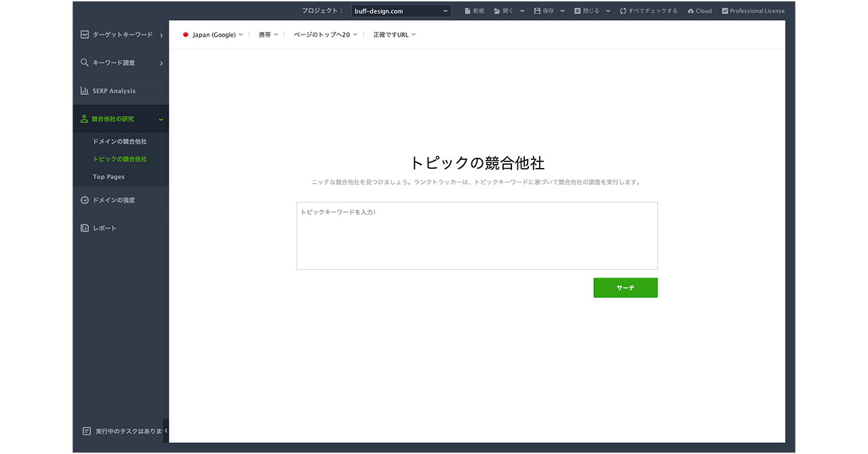Click the running tasks icon at sidebar bottom
Screen dimensions: 868x454
point(86,431)
